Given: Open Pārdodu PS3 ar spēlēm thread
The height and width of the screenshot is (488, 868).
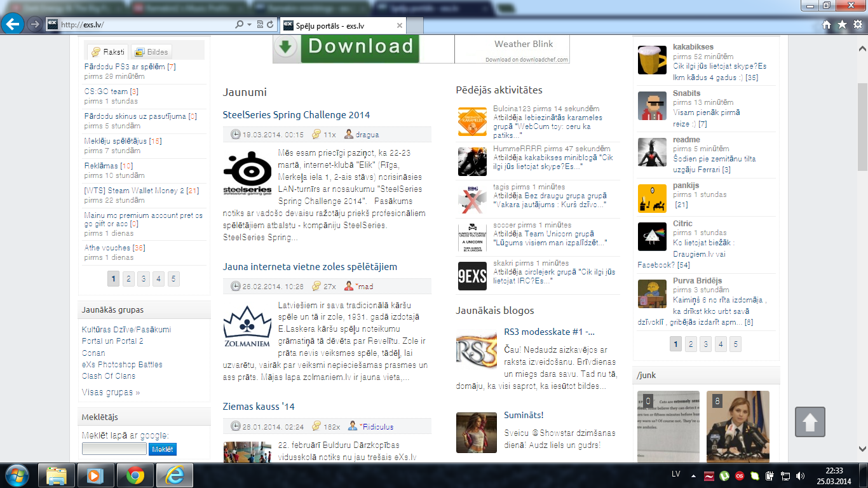Looking at the screenshot, I should (x=125, y=67).
